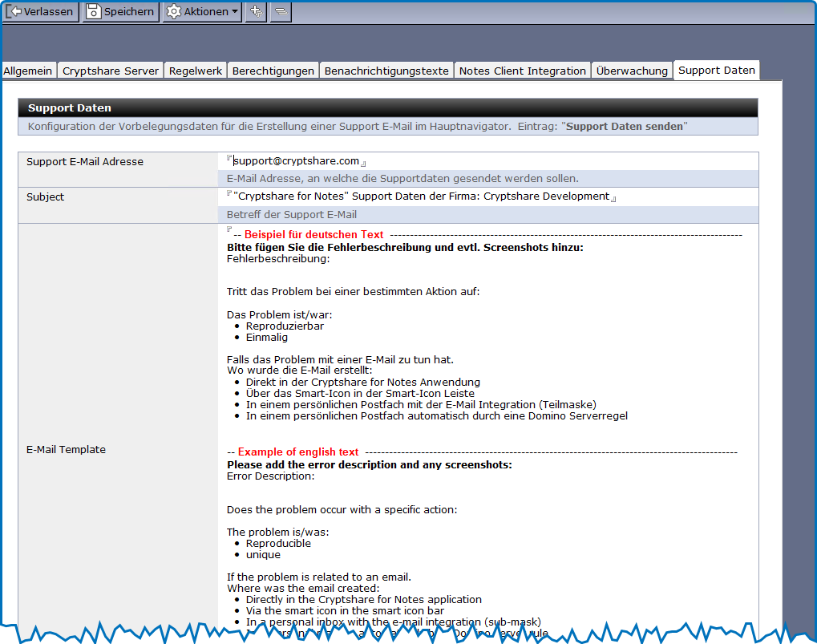Screen dimensions: 817x644
Task: Switch to Notes Client Integration tab
Action: point(522,71)
